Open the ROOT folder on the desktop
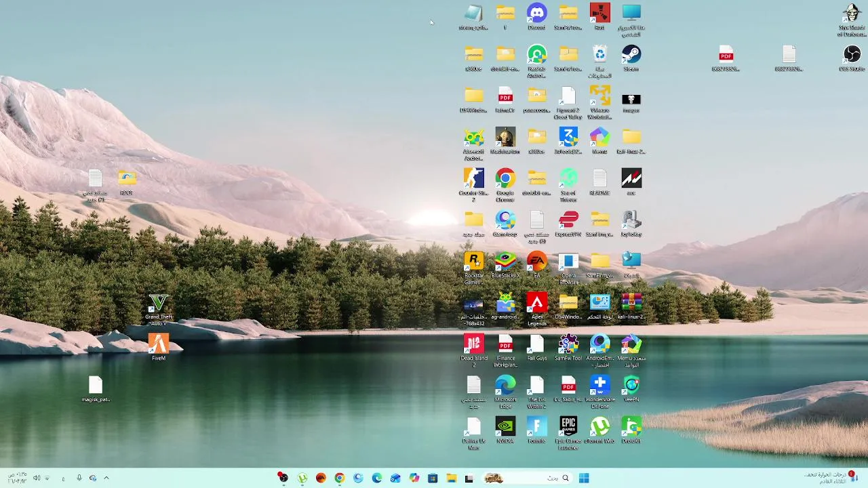Screen dimensions: 868x488 (x=126, y=182)
